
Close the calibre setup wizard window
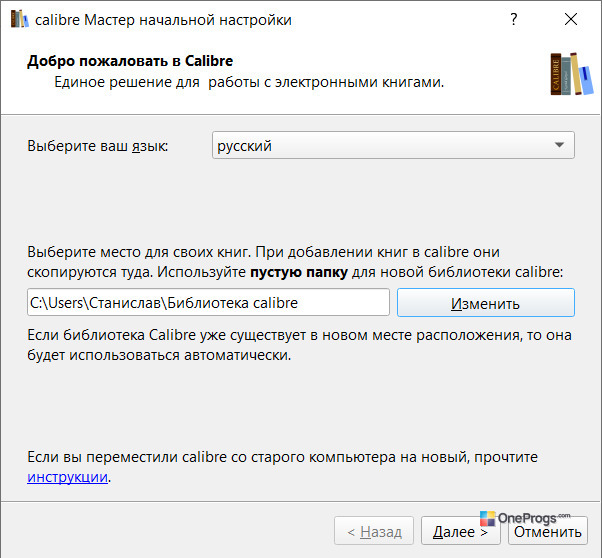click(571, 19)
